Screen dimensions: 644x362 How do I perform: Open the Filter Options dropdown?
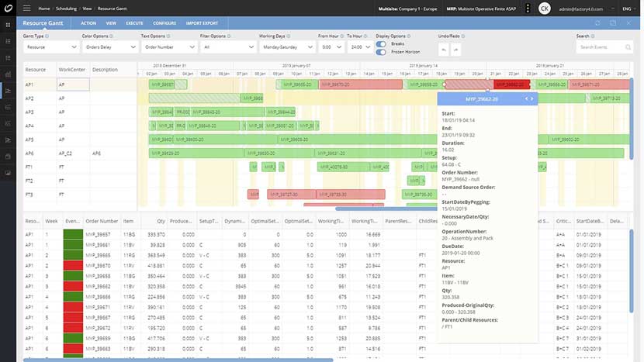(x=228, y=47)
